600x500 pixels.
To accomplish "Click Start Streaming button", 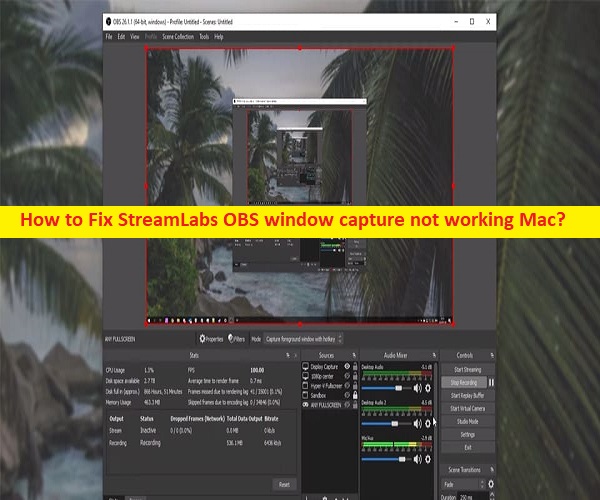I will [x=468, y=370].
